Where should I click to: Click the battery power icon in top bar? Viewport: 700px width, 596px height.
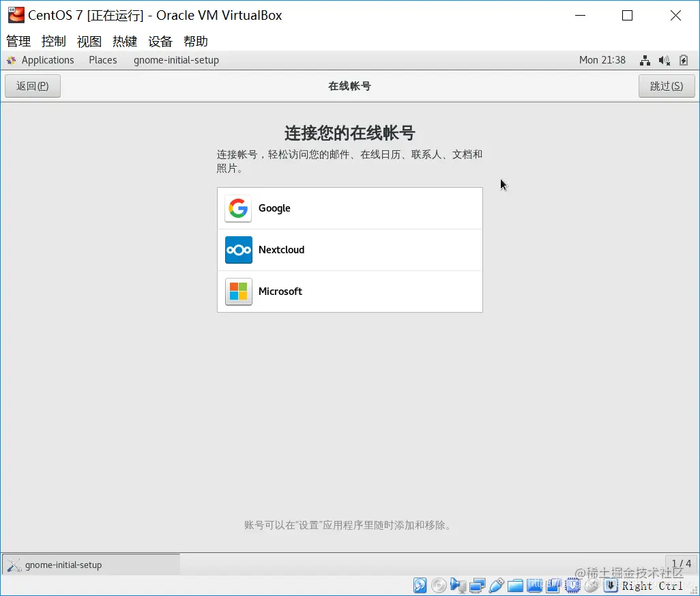pos(684,60)
